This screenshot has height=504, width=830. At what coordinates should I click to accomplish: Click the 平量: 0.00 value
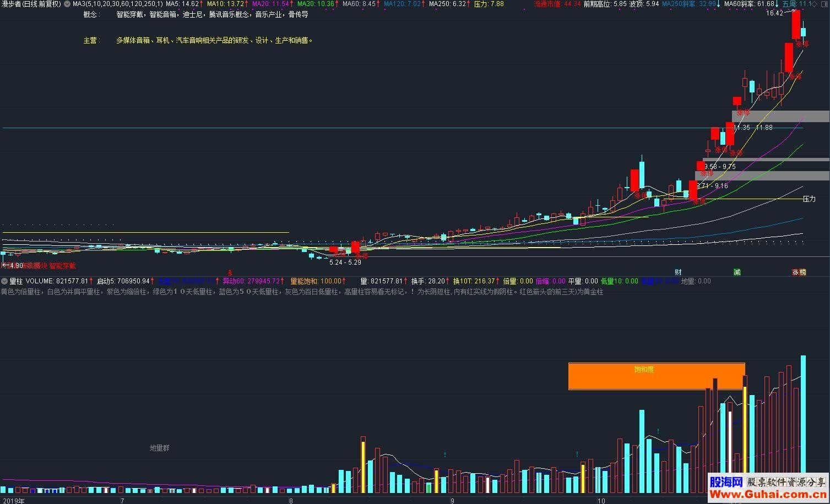(x=583, y=281)
